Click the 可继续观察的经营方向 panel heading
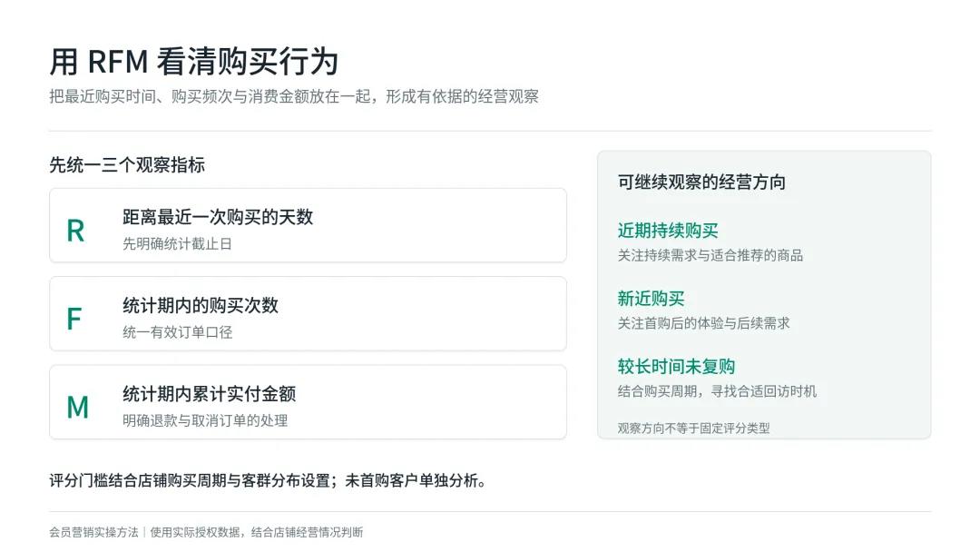The height and width of the screenshot is (552, 980). (701, 182)
